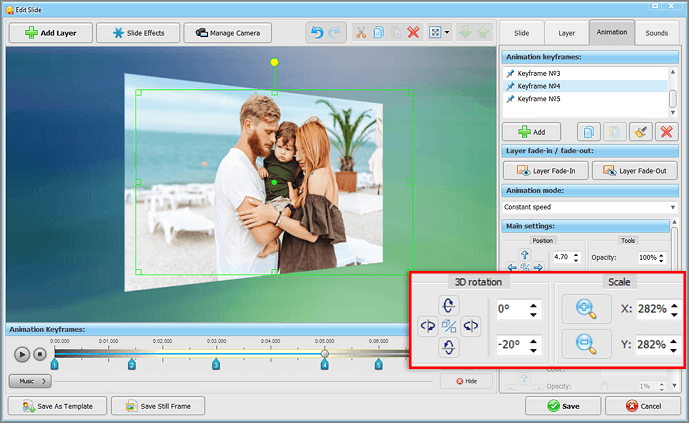This screenshot has width=689, height=423.
Task: Adjust the Scale Y 282% stepper
Action: (x=674, y=344)
